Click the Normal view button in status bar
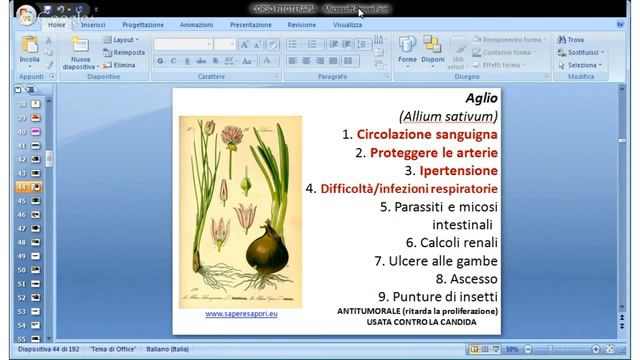The image size is (640, 360). pos(474,349)
